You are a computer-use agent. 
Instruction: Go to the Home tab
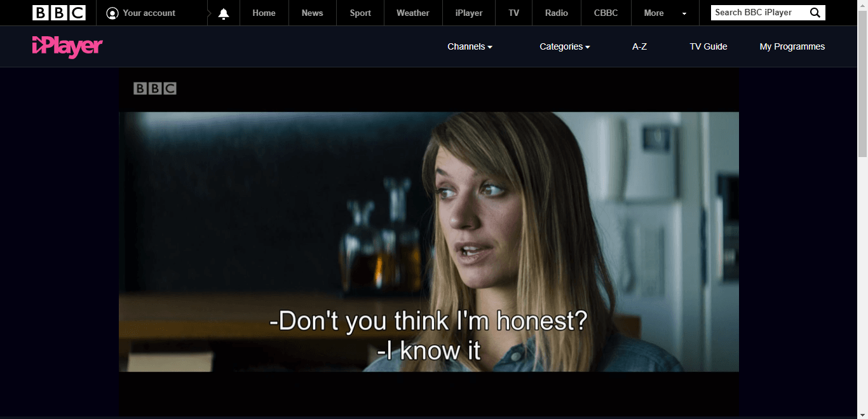[x=264, y=13]
